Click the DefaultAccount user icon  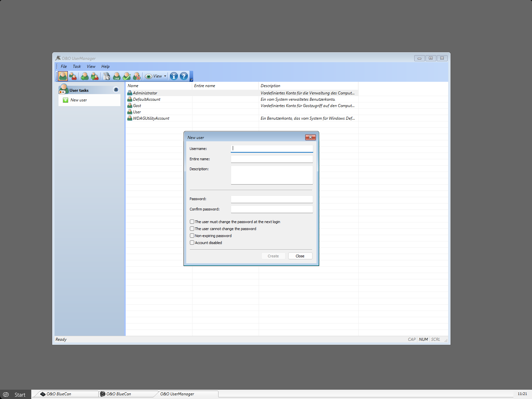point(130,99)
